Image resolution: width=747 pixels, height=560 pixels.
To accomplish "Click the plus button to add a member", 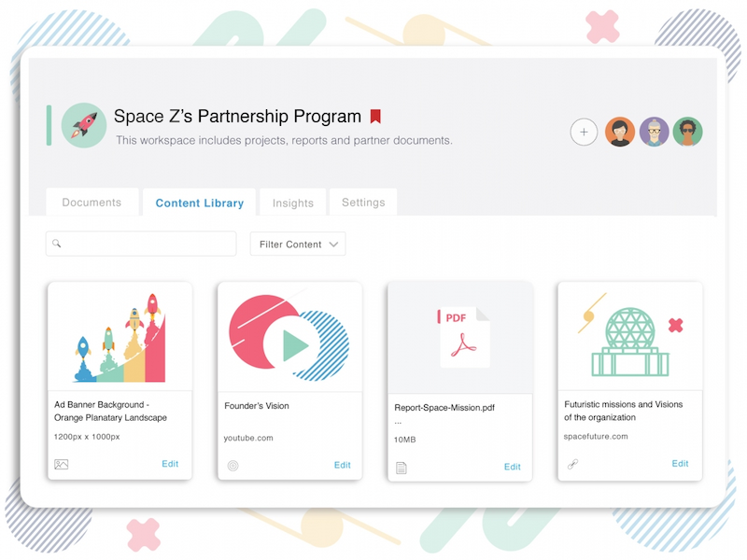I will [584, 132].
